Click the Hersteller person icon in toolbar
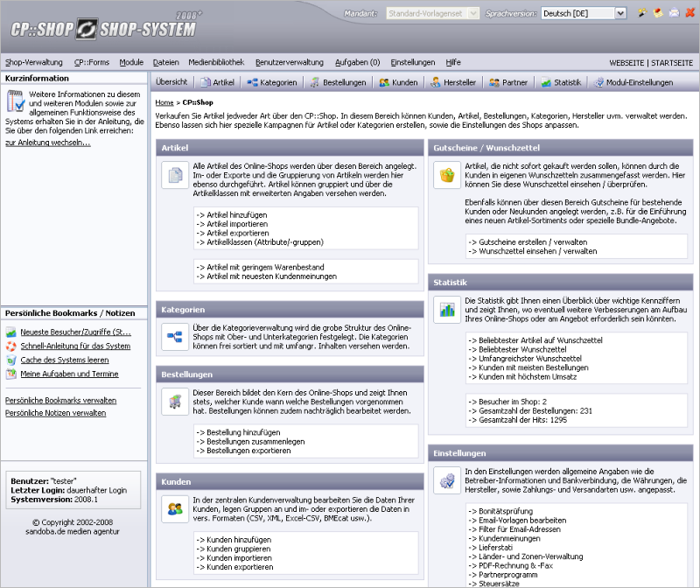The height and width of the screenshot is (588, 700). pos(436,82)
